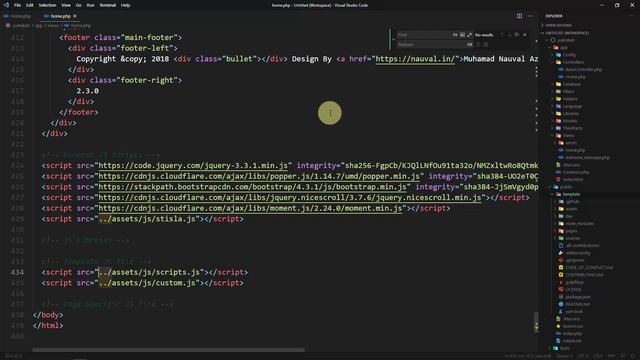The width and height of the screenshot is (640, 360).
Task: Open Explorer panel more actions ellipsis
Action: (632, 16)
